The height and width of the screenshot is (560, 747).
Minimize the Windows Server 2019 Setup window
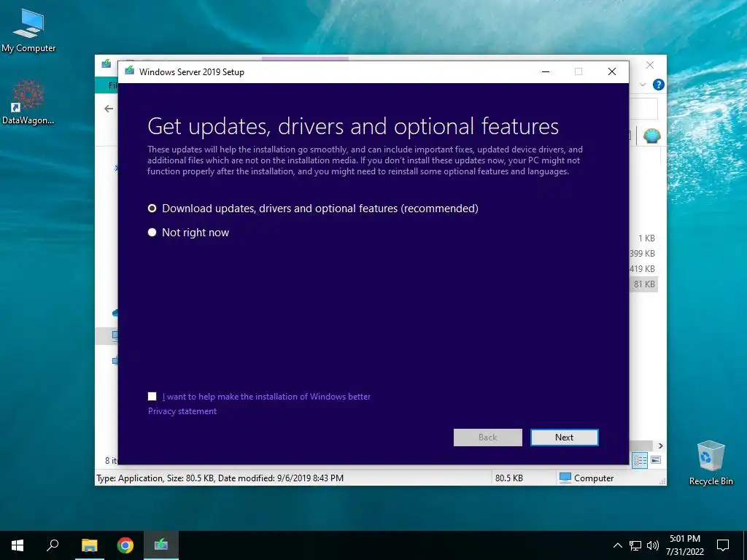tap(546, 72)
